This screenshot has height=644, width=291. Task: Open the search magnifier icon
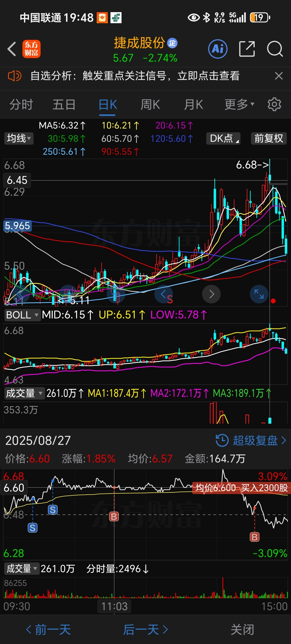click(x=275, y=49)
